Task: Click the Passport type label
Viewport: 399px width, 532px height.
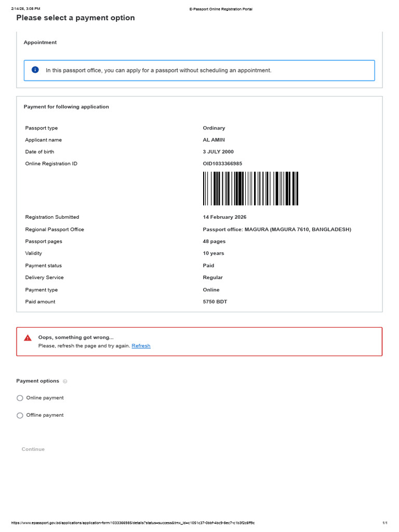Action: tap(42, 128)
